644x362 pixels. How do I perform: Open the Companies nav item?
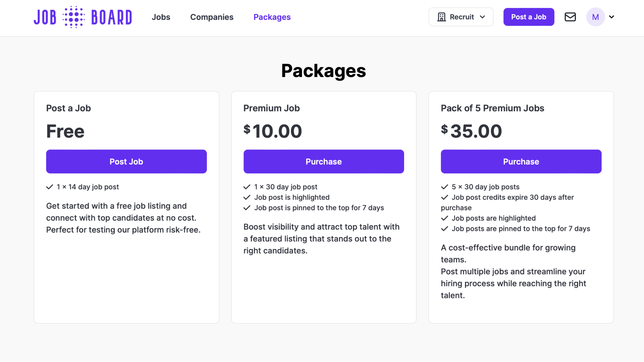tap(212, 17)
